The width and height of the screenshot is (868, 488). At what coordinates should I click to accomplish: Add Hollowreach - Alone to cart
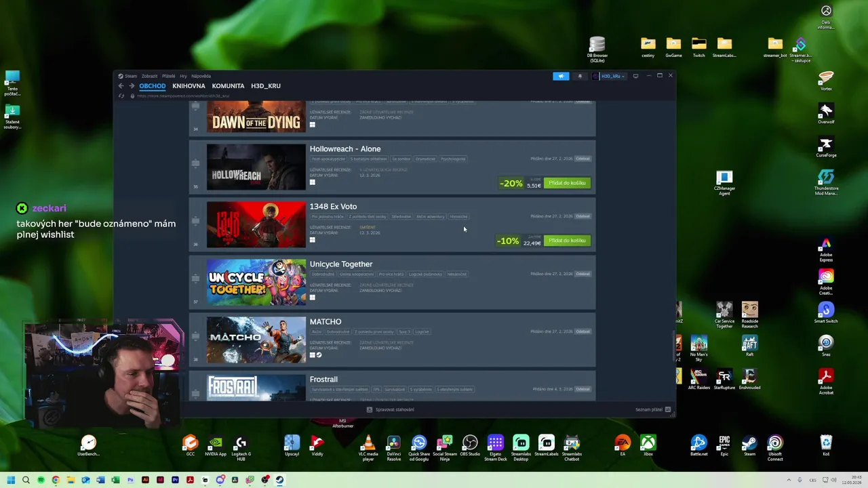567,183
